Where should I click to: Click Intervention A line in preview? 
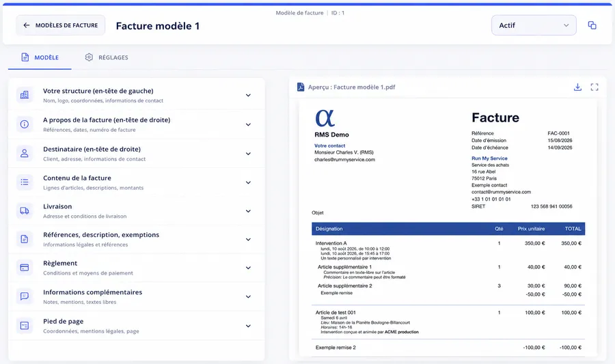331,243
